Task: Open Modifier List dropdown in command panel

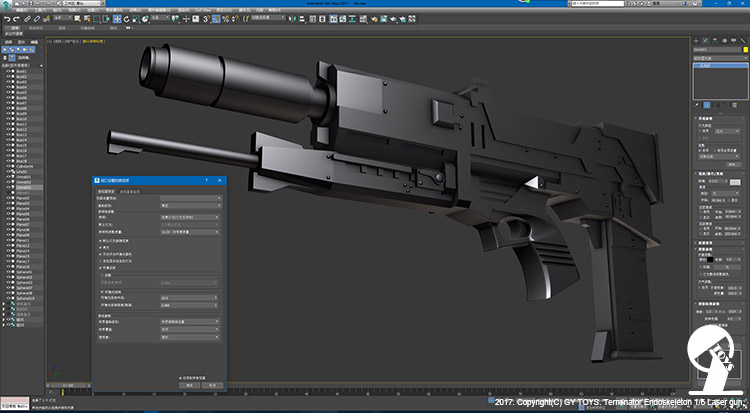Action: tap(720, 58)
